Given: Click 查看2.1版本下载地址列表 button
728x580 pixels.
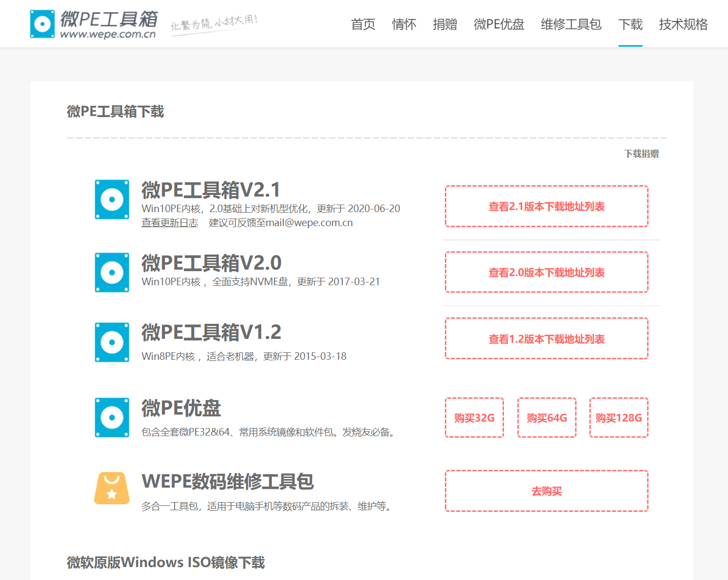Looking at the screenshot, I should coord(546,206).
